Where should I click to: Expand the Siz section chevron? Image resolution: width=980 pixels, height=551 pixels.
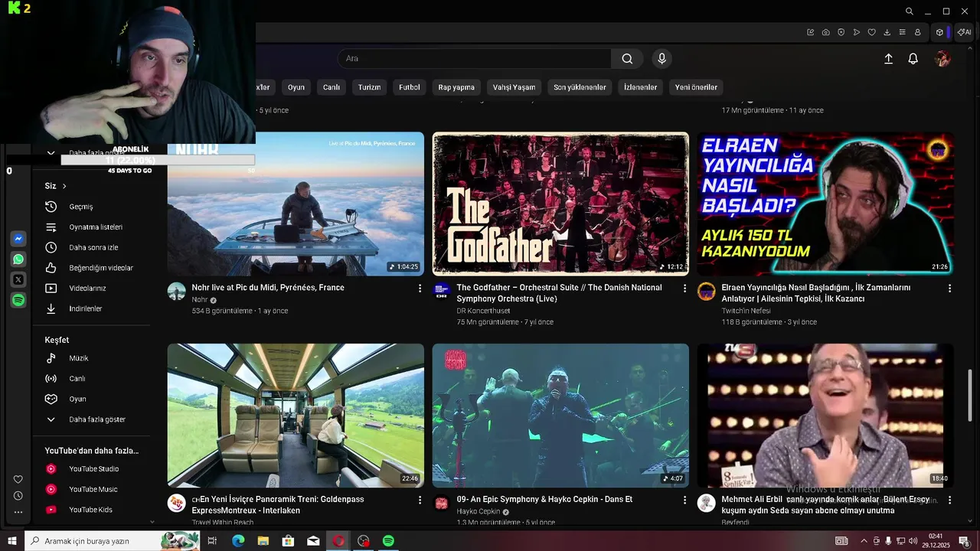click(64, 186)
